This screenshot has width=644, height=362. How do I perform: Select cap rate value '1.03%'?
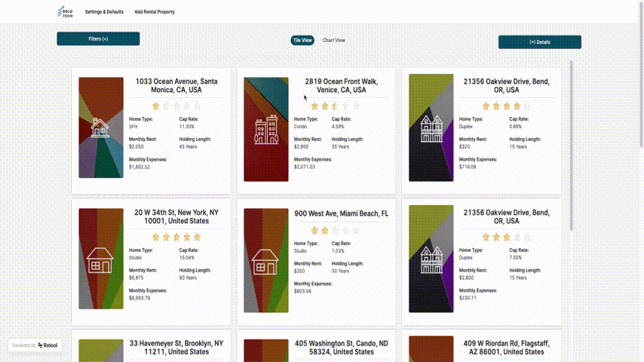pos(338,251)
